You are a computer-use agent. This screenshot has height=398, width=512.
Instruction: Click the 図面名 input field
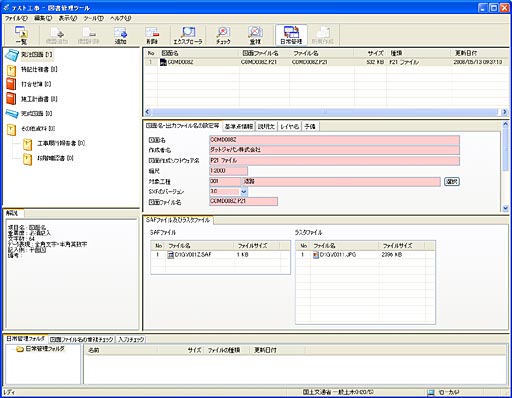[x=334, y=140]
